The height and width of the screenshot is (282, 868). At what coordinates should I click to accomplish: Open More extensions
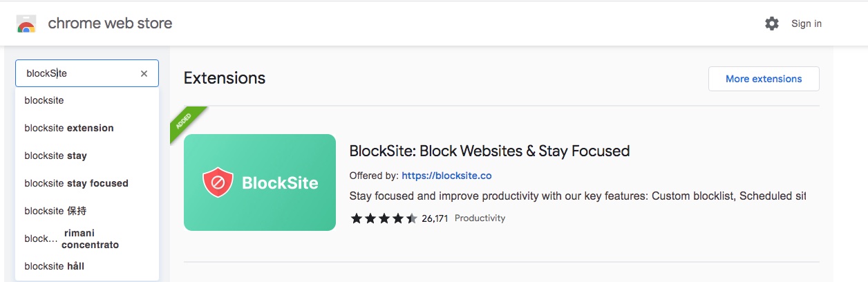pyautogui.click(x=764, y=79)
